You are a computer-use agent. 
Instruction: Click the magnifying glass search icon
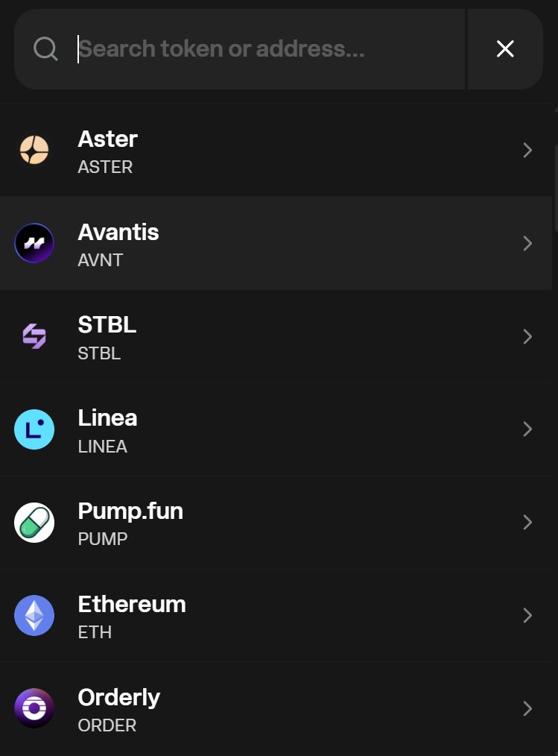45,49
